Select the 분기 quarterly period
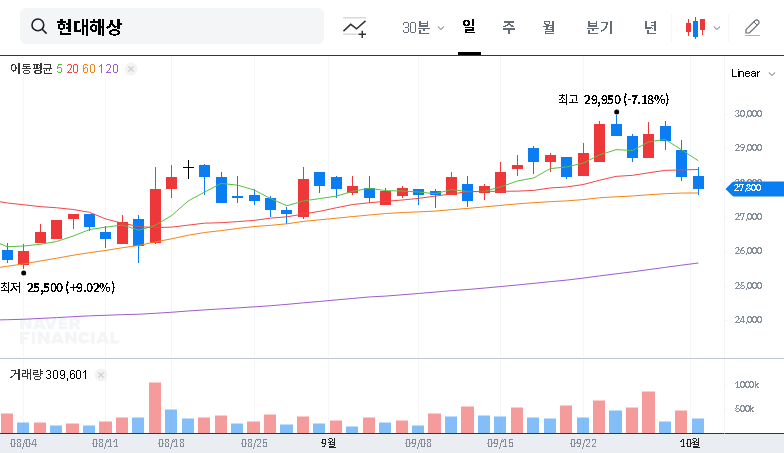 click(600, 28)
